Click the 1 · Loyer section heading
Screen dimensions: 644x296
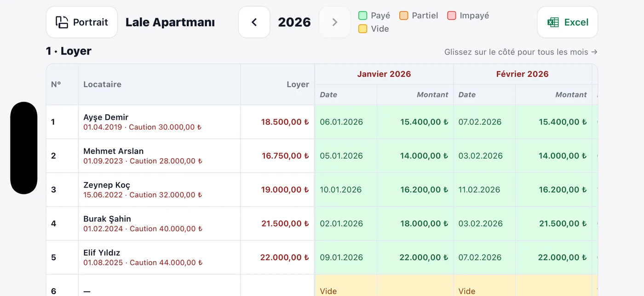[69, 51]
